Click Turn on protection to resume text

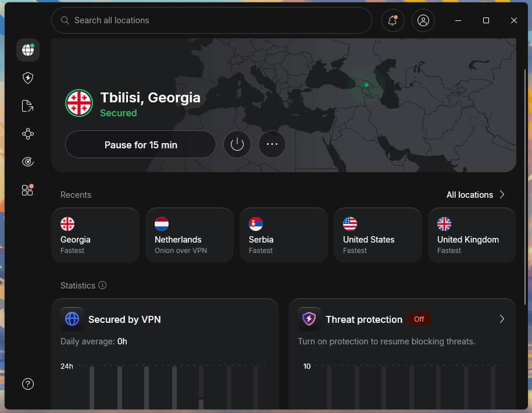[x=387, y=341]
